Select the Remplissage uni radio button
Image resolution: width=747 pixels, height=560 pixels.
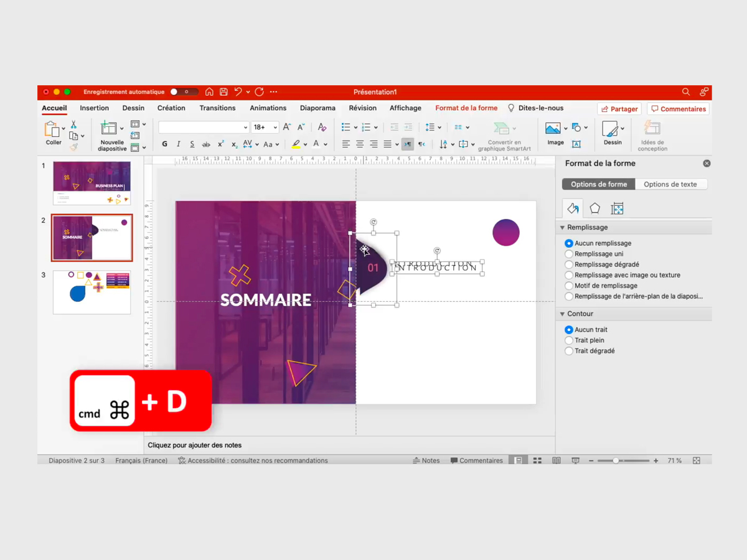[569, 254]
